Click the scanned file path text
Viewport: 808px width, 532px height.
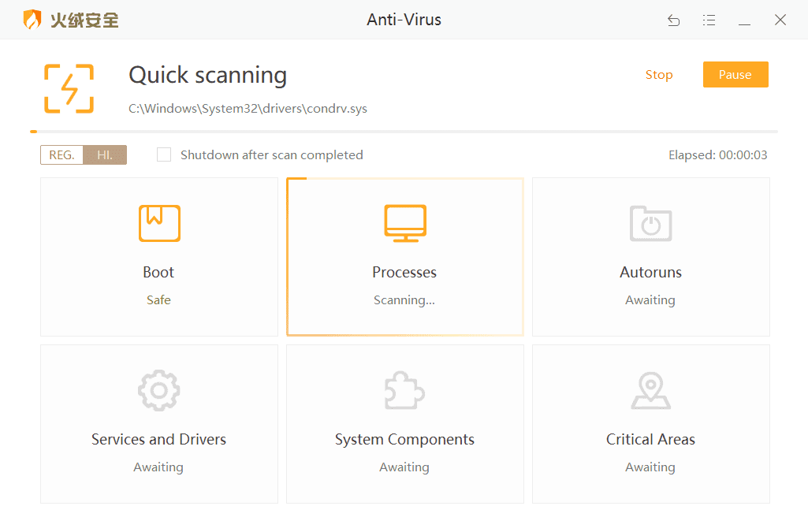click(248, 109)
